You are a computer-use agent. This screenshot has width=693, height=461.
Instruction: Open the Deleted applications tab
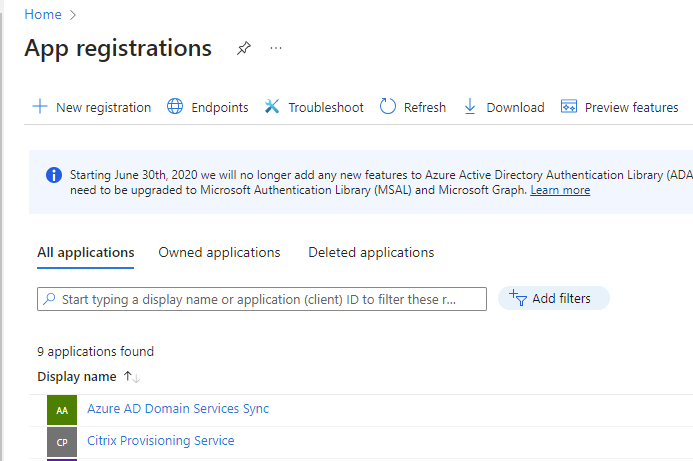371,253
